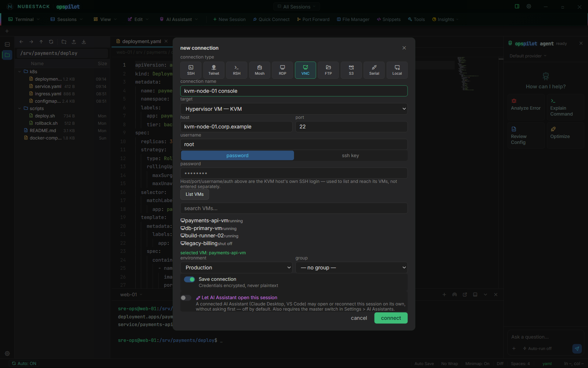
Task: Open Snippets from toolbar
Action: click(x=388, y=20)
